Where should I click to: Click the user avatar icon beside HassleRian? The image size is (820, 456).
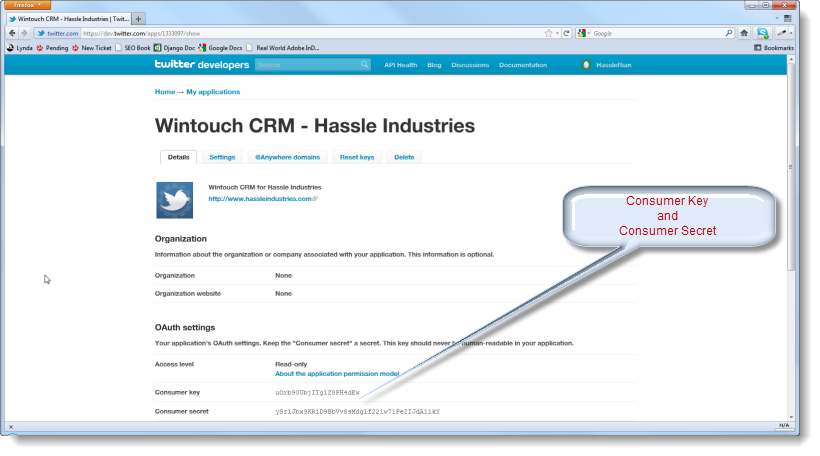[586, 65]
